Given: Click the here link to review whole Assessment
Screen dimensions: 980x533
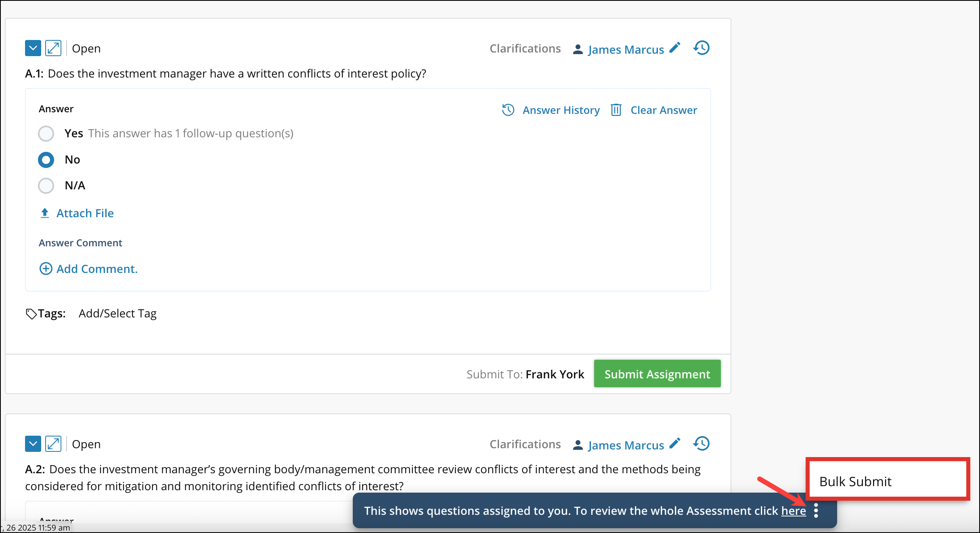Looking at the screenshot, I should 794,510.
